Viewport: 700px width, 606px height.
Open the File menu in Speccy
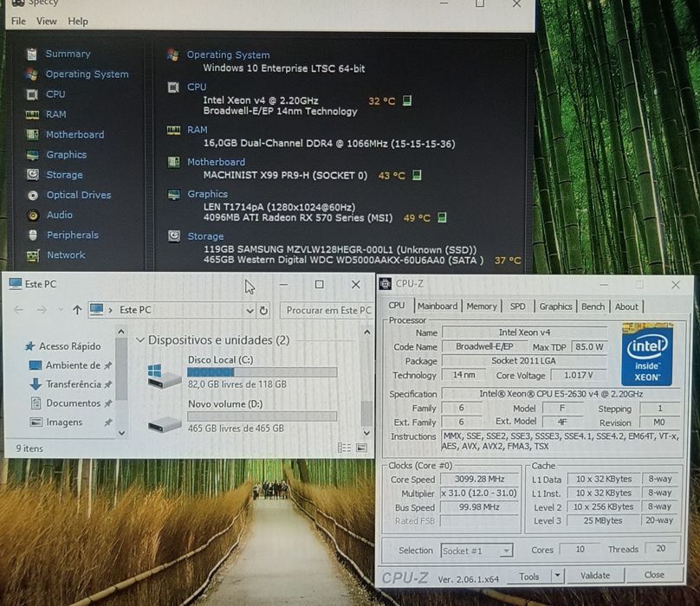[18, 21]
